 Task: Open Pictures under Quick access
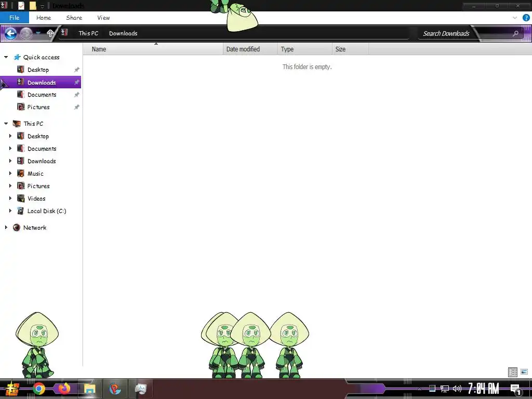(38, 107)
